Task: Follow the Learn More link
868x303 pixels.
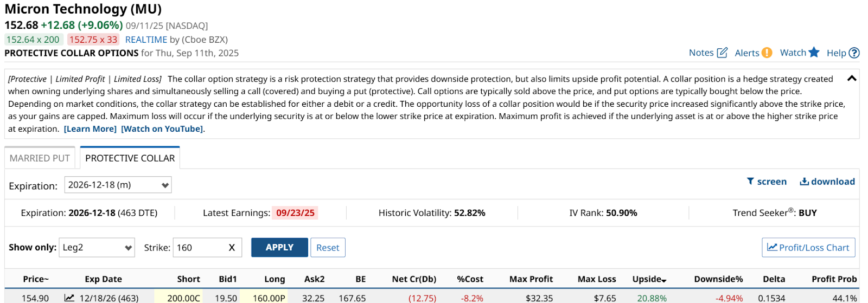Action: click(90, 128)
